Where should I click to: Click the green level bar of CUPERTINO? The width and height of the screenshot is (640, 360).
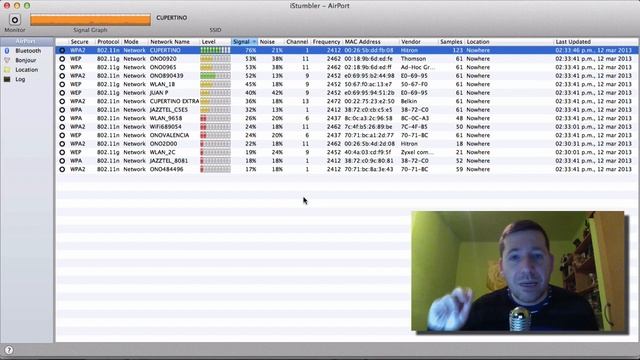215,50
